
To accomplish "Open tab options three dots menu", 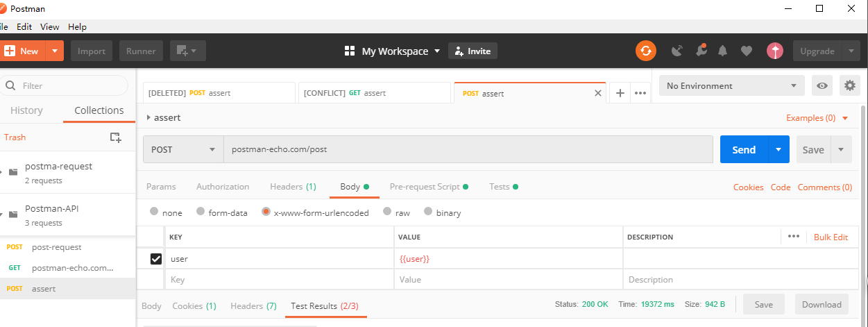I will tap(640, 93).
